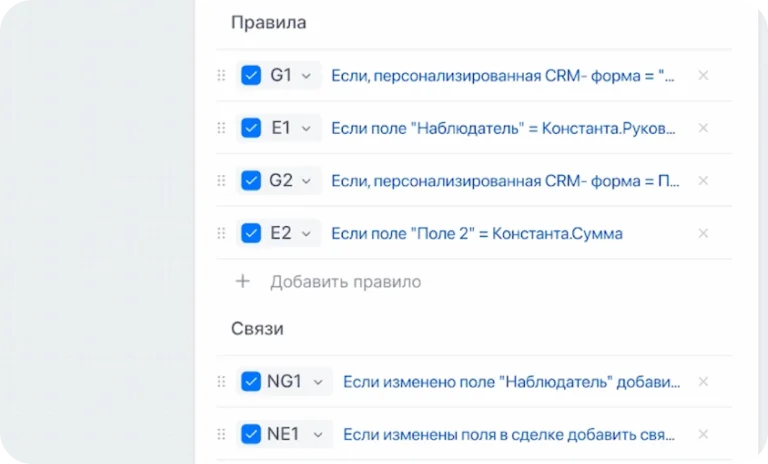Image resolution: width=768 pixels, height=464 pixels.
Task: Click the drag handle beside rule E2
Action: [222, 233]
